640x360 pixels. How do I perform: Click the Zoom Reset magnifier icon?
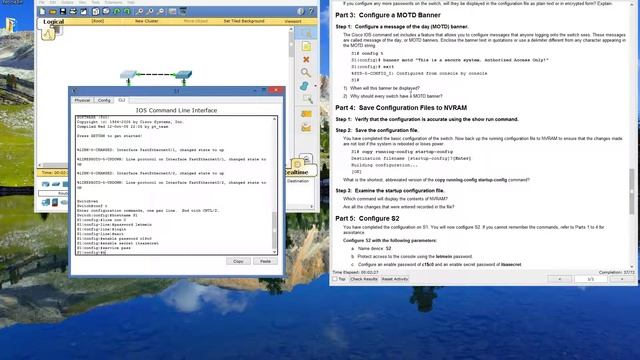[150, 11]
